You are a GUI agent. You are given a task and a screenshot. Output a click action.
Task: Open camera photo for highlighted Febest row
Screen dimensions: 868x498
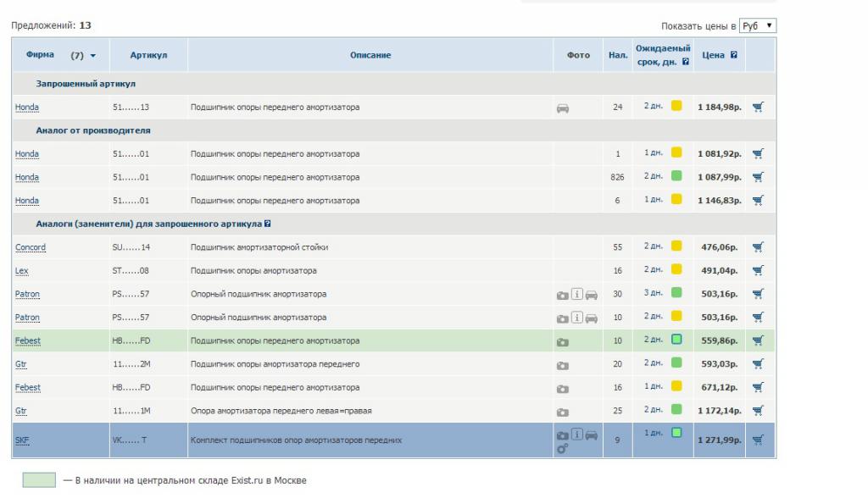[x=562, y=341]
